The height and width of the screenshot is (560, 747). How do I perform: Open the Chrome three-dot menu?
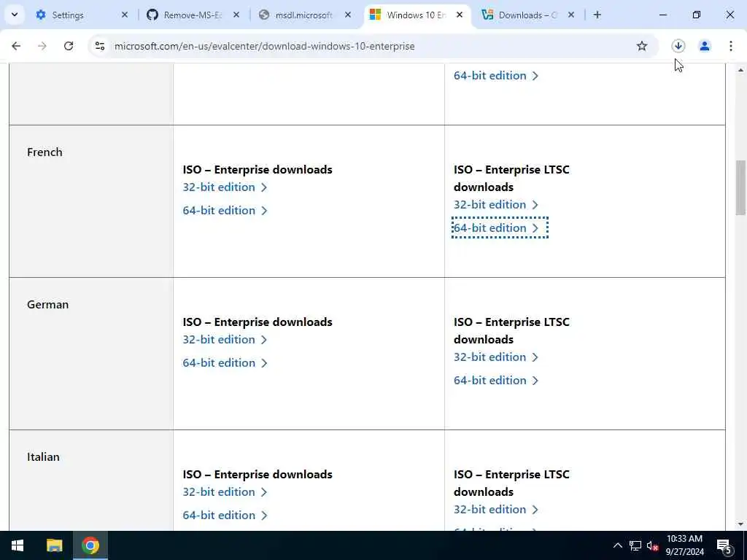(730, 46)
